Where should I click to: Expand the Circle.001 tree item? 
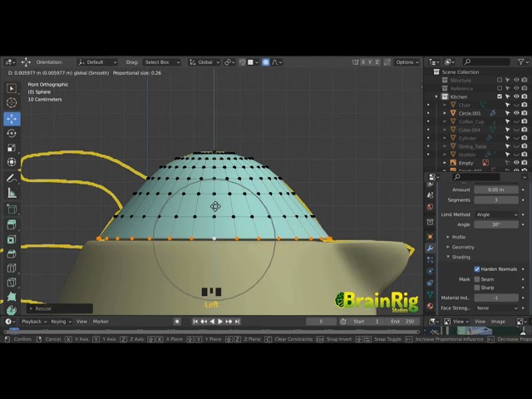tap(445, 113)
